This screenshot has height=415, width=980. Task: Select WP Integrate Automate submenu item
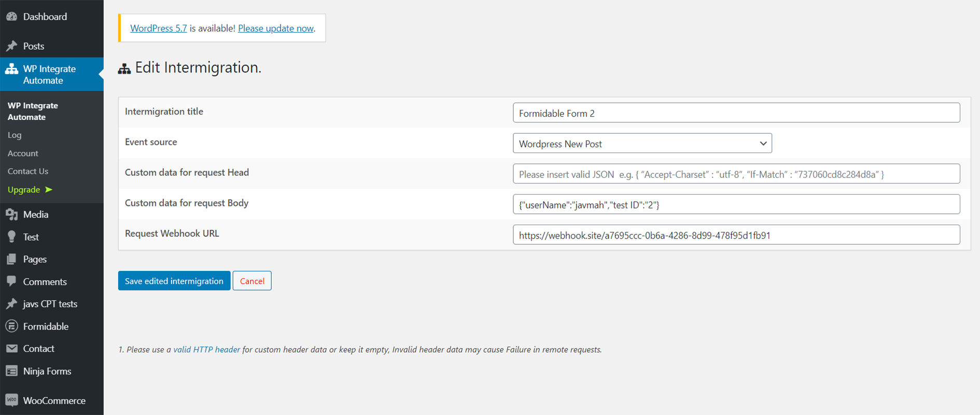tap(33, 111)
